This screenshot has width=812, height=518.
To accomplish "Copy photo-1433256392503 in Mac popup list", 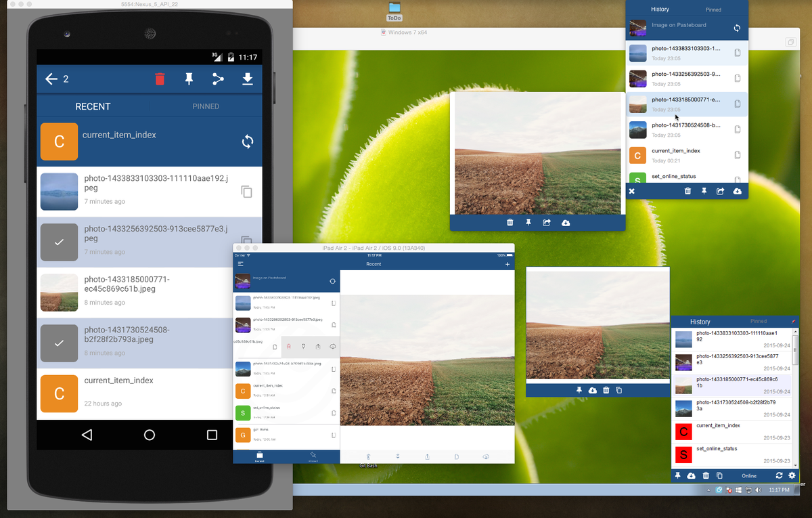I will (x=738, y=78).
